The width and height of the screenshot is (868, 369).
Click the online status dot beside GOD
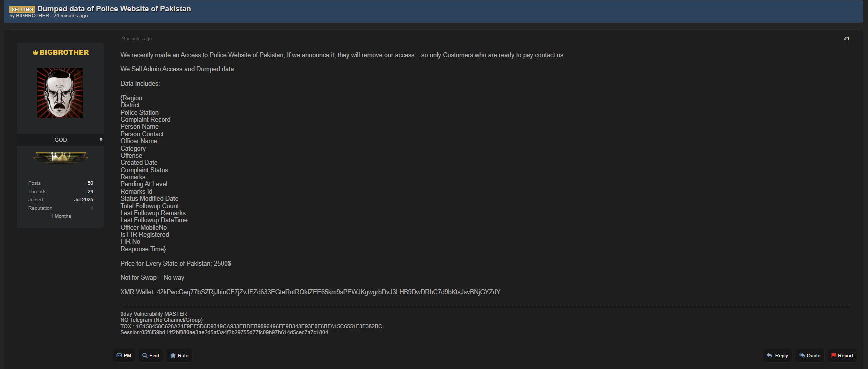[x=101, y=139]
